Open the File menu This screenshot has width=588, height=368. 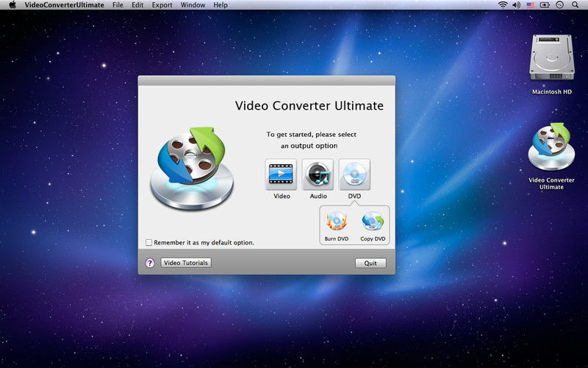[118, 5]
